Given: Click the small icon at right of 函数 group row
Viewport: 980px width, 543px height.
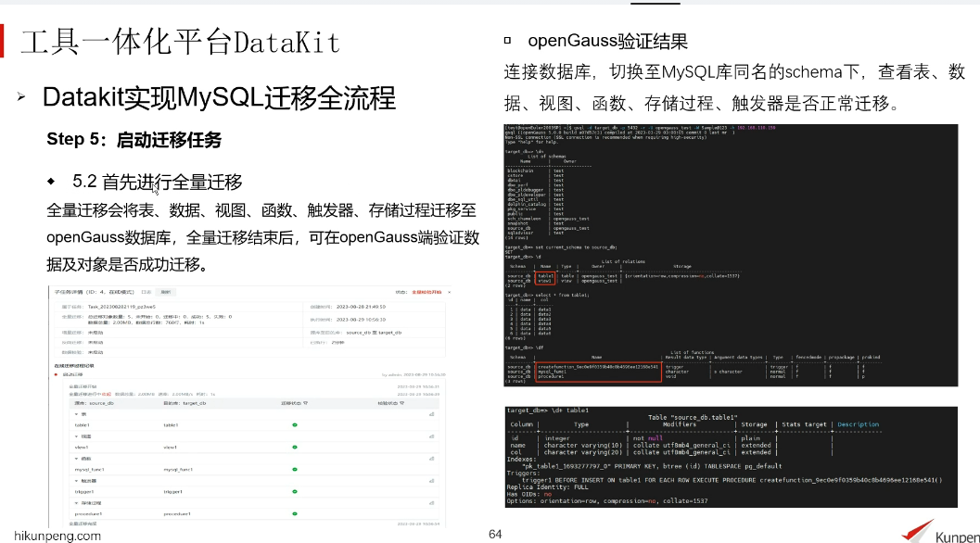Looking at the screenshot, I should click(x=431, y=459).
